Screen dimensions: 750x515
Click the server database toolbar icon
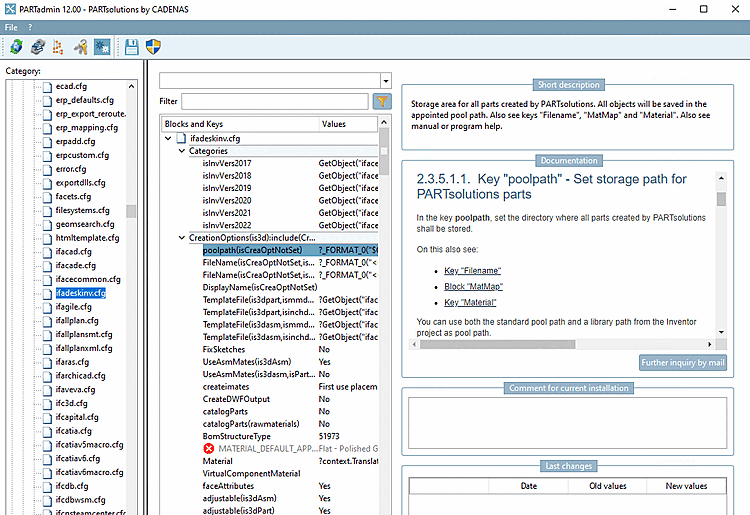pyautogui.click(x=37, y=46)
